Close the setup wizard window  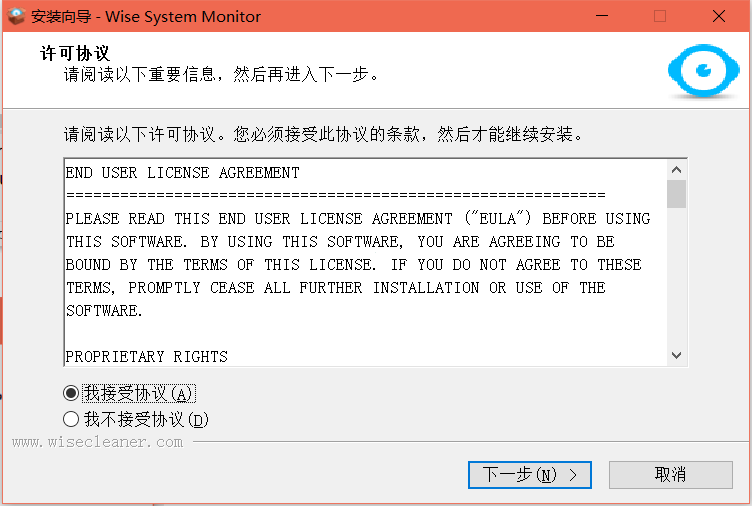click(x=718, y=16)
